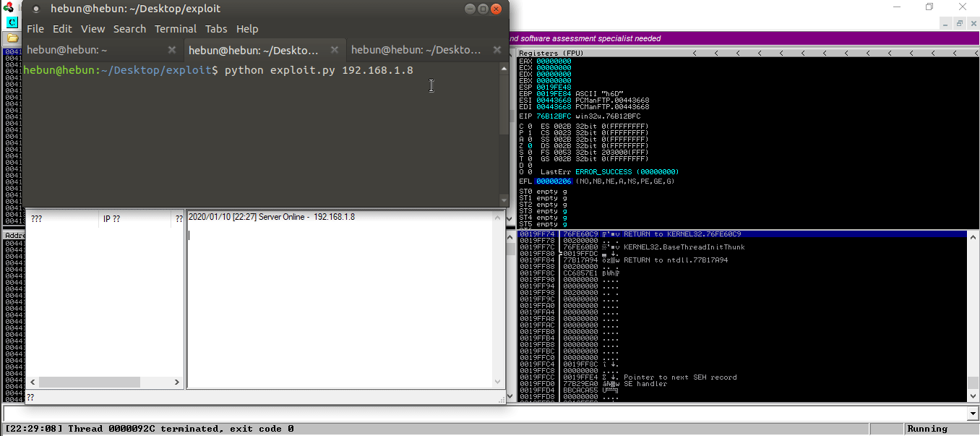This screenshot has width=980, height=436.
Task: Open the dropdown arrow at the debugger's bottom right
Action: 974,413
